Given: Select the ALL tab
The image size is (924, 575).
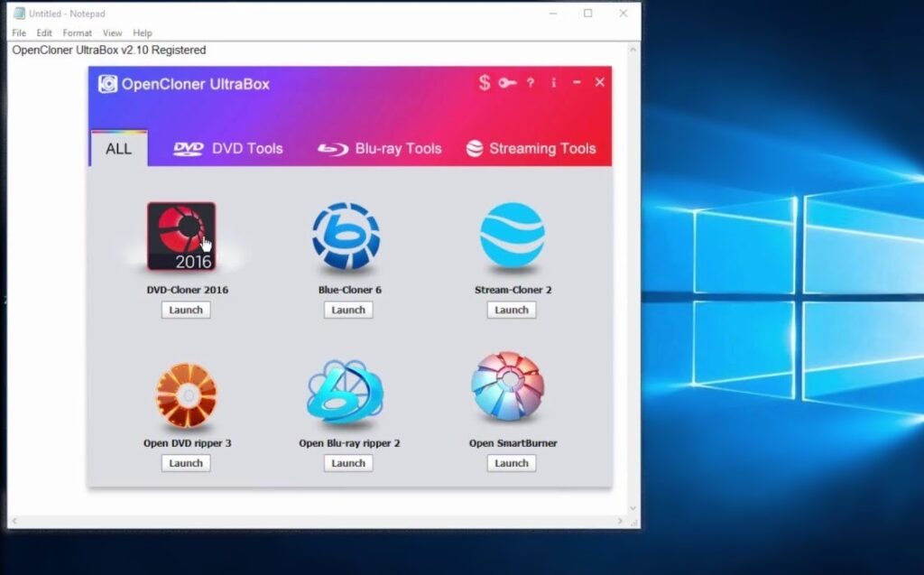Looking at the screenshot, I should coord(119,149).
